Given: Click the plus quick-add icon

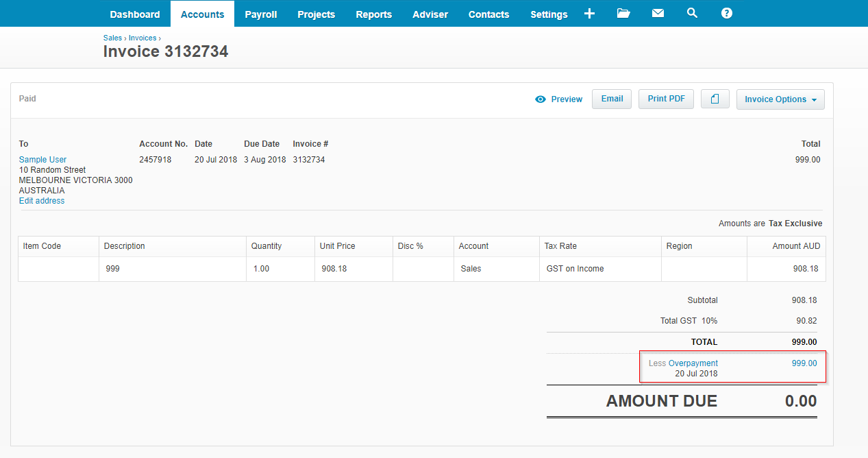Looking at the screenshot, I should pos(589,14).
